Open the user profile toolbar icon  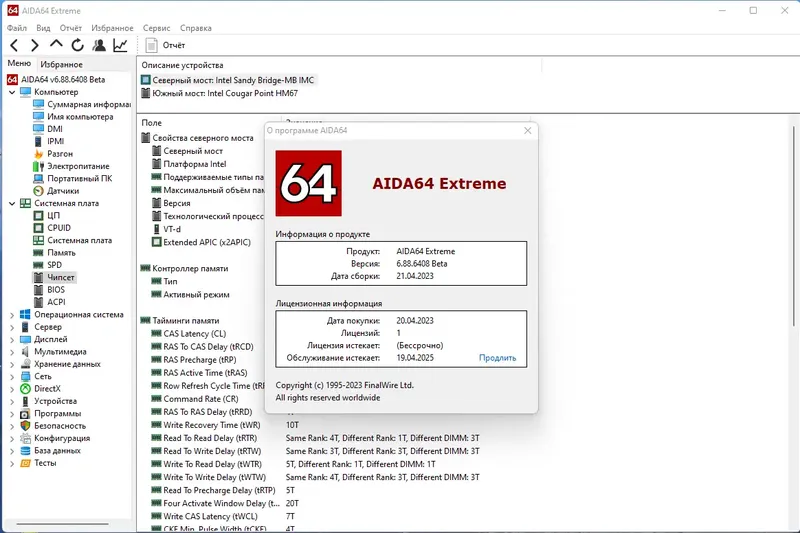click(x=99, y=45)
